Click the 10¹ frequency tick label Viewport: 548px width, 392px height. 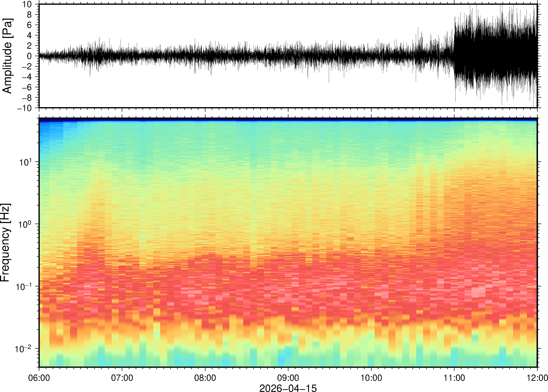(25, 162)
